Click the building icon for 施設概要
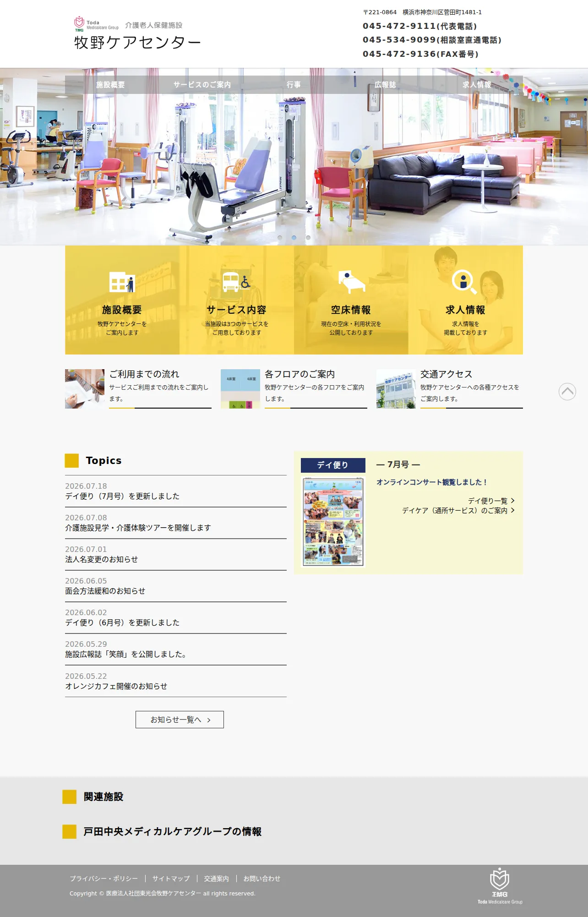This screenshot has height=917, width=588. tap(122, 282)
